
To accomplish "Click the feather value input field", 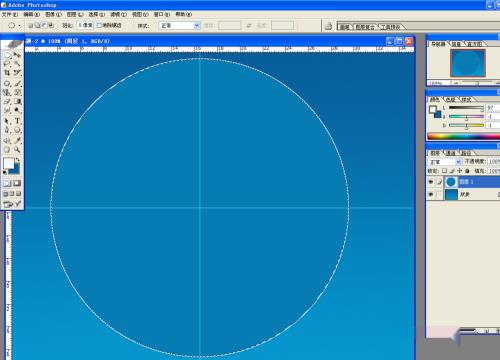I will point(85,25).
